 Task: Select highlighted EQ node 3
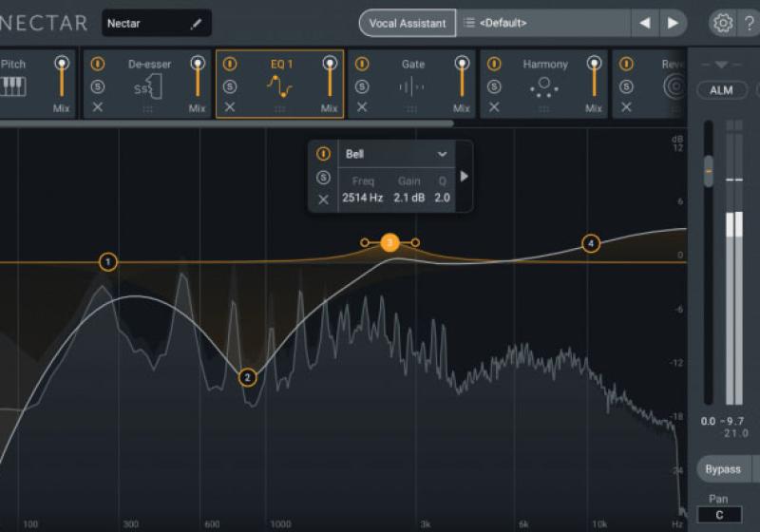pos(389,243)
